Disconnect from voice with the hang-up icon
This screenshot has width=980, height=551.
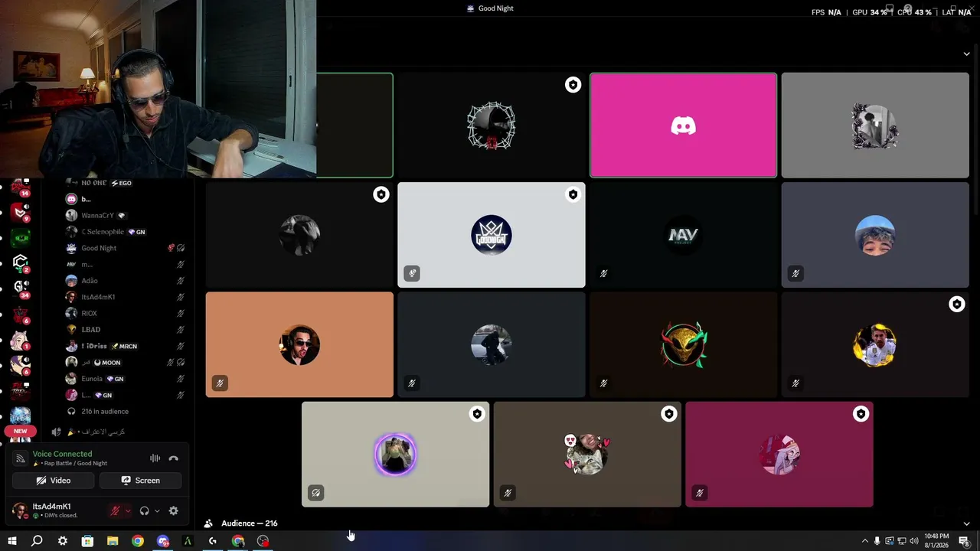[173, 458]
